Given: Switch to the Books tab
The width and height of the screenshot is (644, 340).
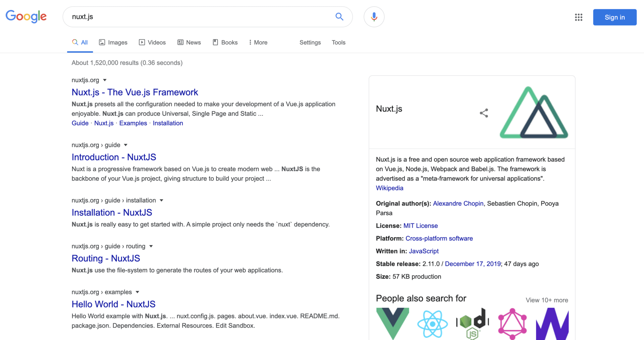Looking at the screenshot, I should click(x=225, y=43).
